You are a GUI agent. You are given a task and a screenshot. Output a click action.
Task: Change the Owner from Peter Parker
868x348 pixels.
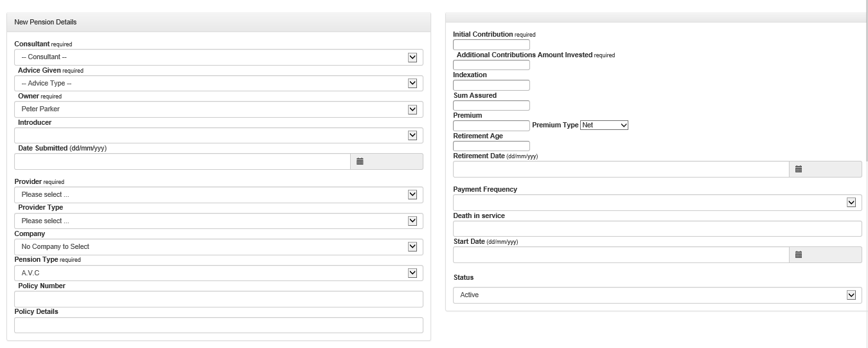pyautogui.click(x=218, y=109)
